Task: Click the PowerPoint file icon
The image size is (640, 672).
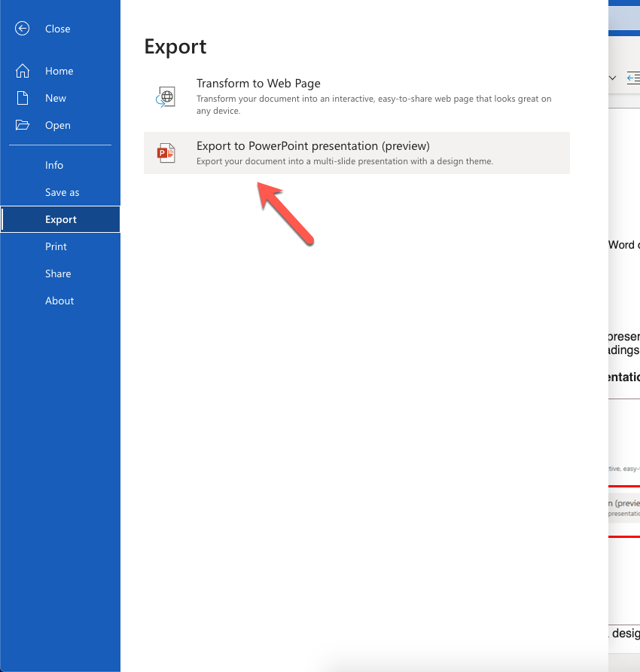Action: coord(166,153)
